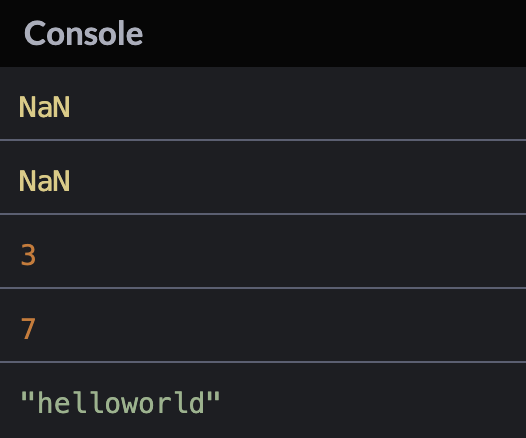The height and width of the screenshot is (438, 526).
Task: Click the orange number 7 output
Action: click(x=28, y=329)
